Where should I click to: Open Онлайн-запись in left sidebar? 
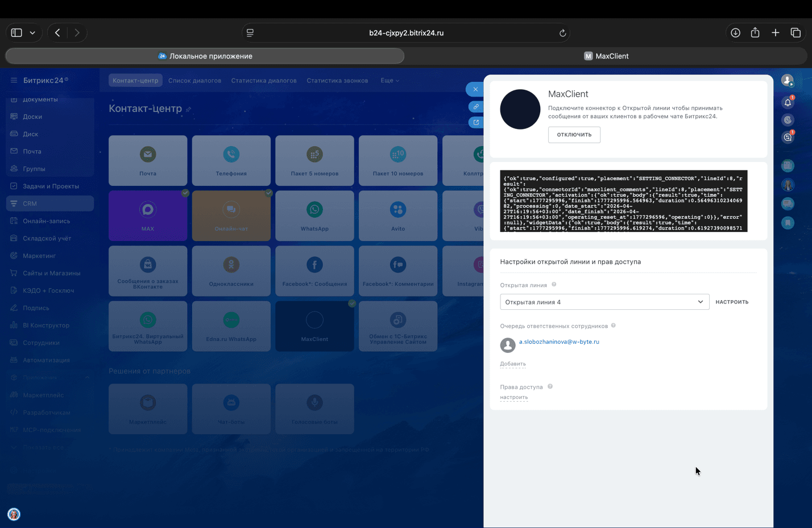click(50, 221)
